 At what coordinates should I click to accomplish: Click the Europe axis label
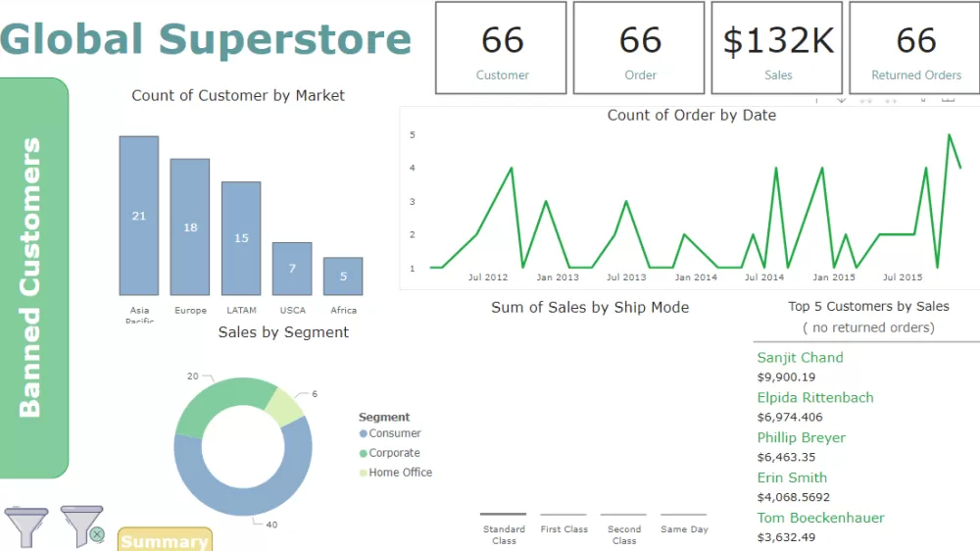191,310
